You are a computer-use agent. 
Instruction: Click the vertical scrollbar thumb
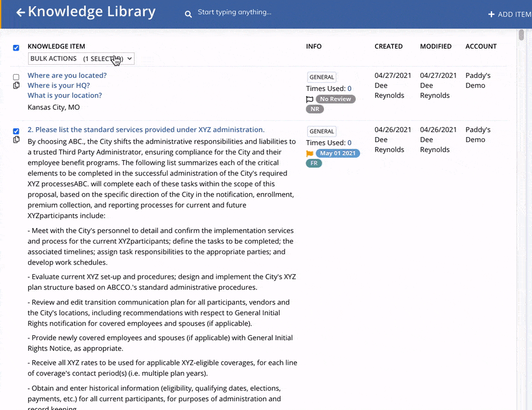[x=521, y=35]
